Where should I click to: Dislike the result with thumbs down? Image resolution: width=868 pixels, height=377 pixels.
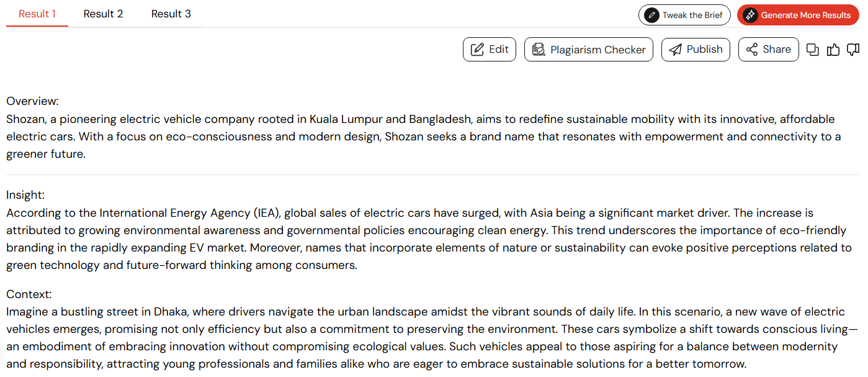point(853,50)
